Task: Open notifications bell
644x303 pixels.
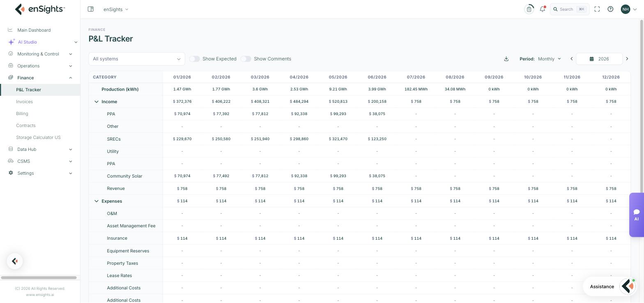Action: (543, 9)
